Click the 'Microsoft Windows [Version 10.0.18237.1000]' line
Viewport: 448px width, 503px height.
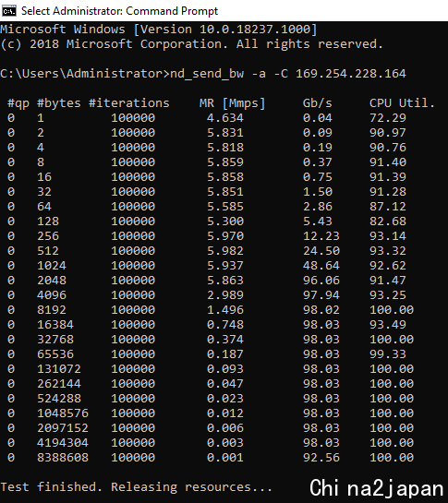point(159,30)
